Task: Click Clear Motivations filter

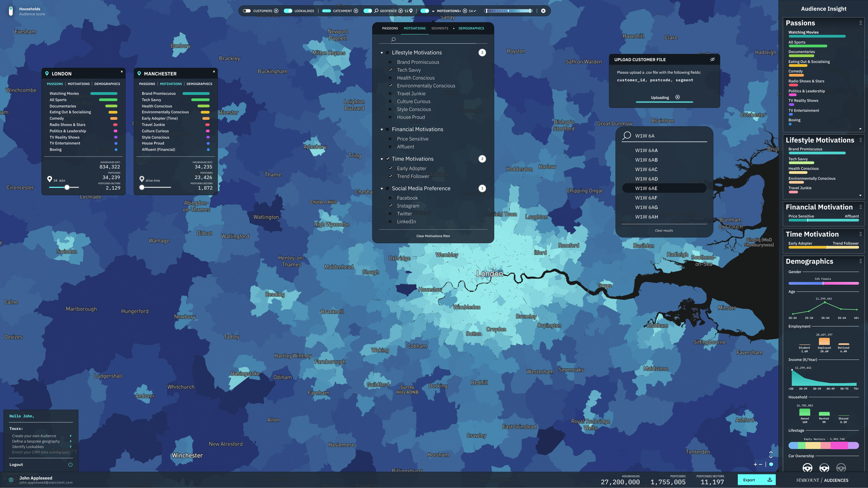Action: pyautogui.click(x=433, y=236)
